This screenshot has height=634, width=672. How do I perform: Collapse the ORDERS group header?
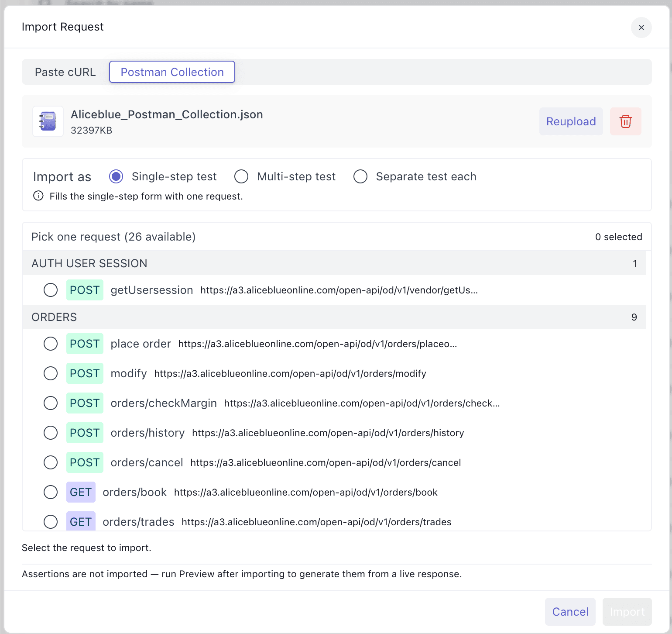[334, 317]
